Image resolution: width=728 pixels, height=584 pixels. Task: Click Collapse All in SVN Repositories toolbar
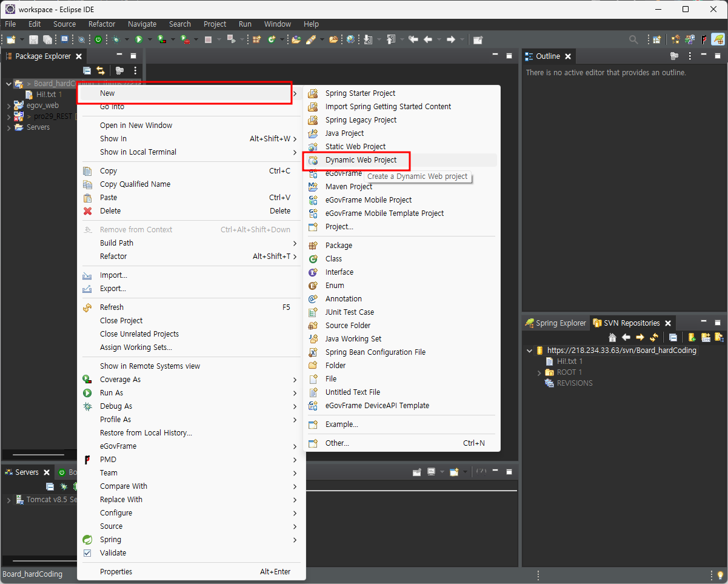tap(673, 337)
